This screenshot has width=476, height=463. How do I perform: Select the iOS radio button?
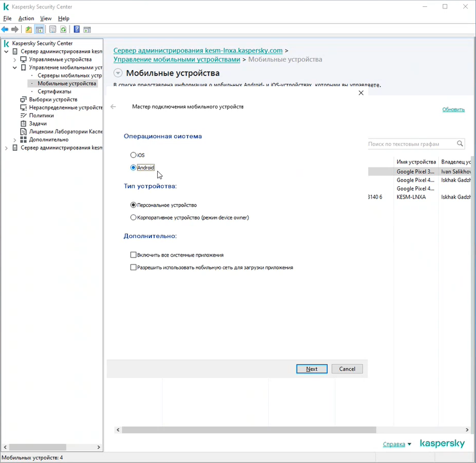tap(133, 155)
